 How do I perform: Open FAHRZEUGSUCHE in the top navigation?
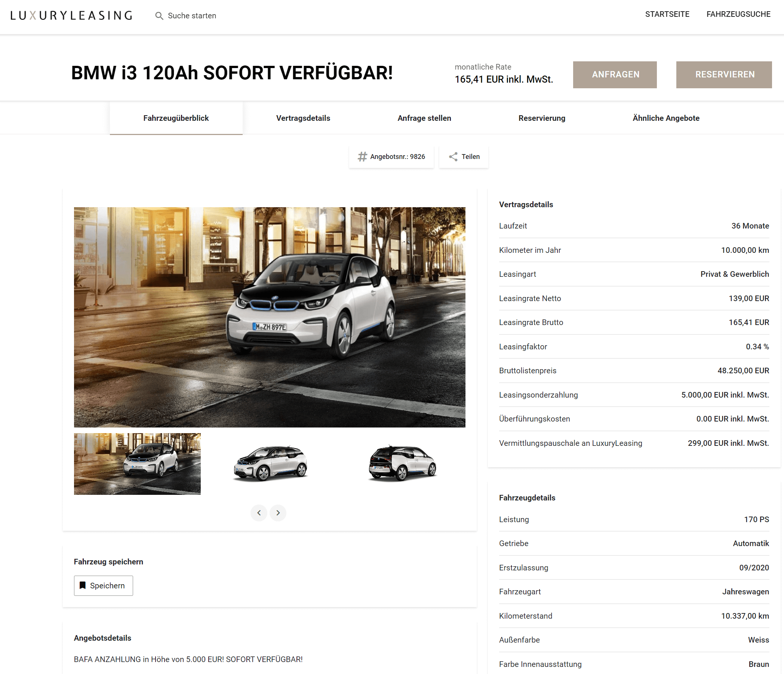(x=738, y=14)
